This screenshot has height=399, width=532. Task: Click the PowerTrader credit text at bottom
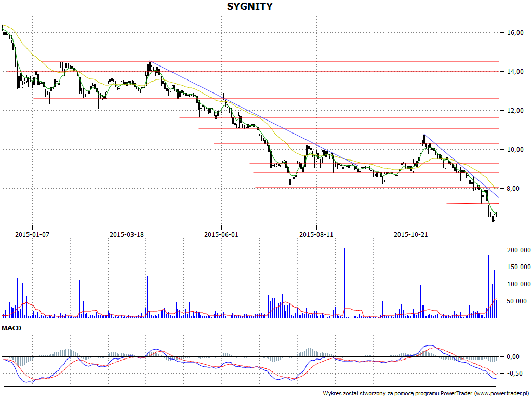coord(426,394)
